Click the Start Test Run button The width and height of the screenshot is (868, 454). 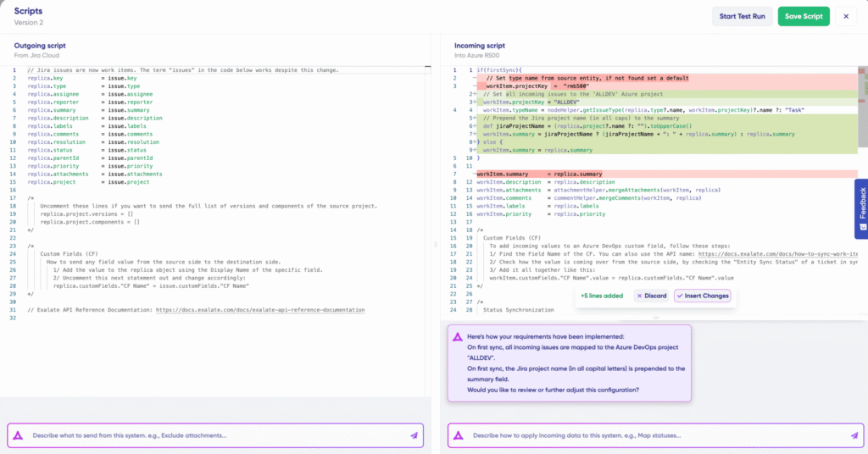tap(741, 16)
